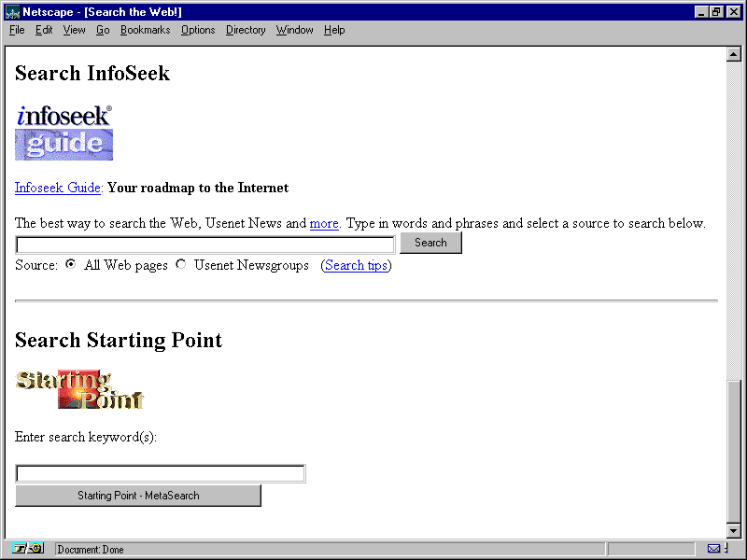Open the Bookmarks menu
This screenshot has height=560, width=747.
[x=145, y=30]
